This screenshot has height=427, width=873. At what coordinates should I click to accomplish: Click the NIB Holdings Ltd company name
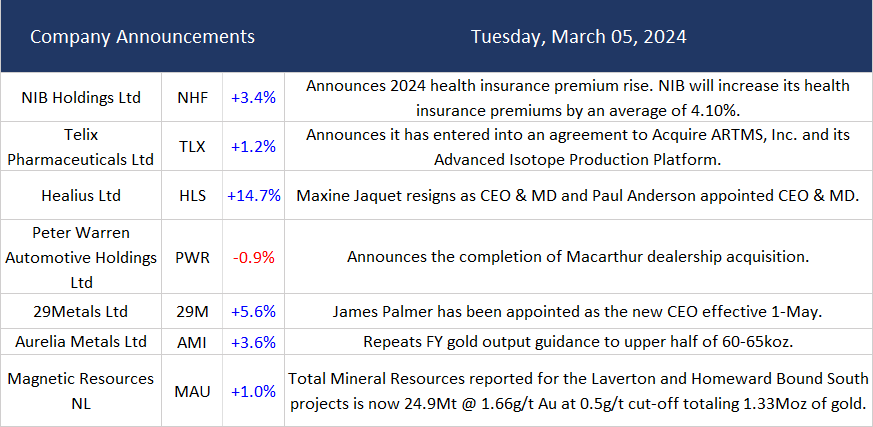pos(81,98)
